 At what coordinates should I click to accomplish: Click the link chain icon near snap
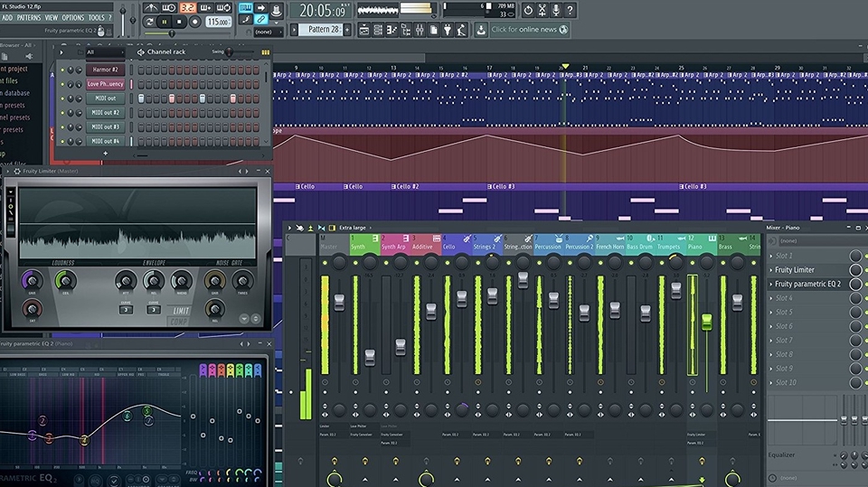260,19
